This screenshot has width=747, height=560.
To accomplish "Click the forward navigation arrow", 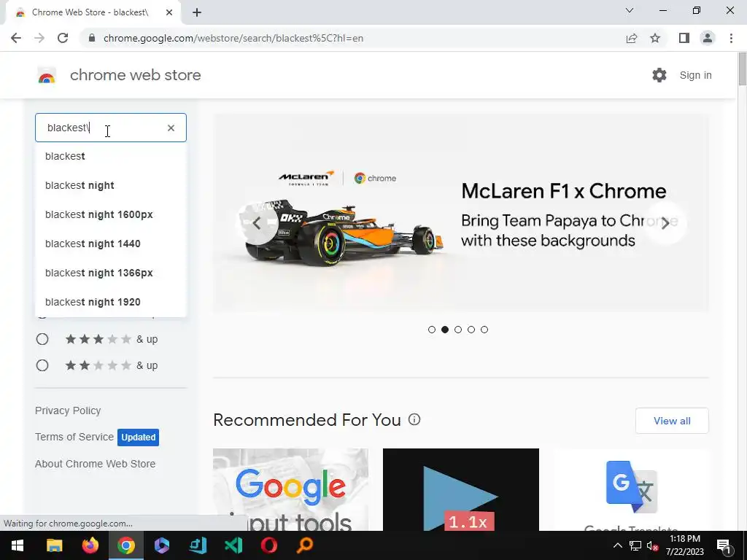I will point(39,38).
